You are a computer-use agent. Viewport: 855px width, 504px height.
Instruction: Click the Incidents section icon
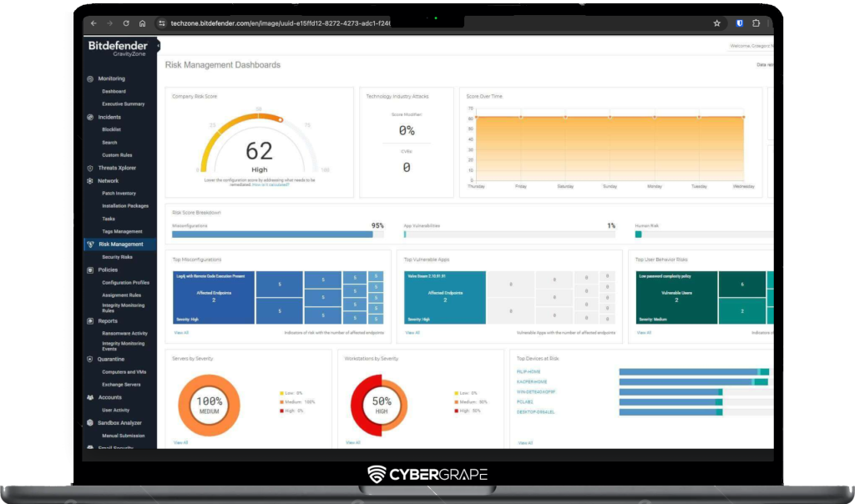click(x=90, y=117)
